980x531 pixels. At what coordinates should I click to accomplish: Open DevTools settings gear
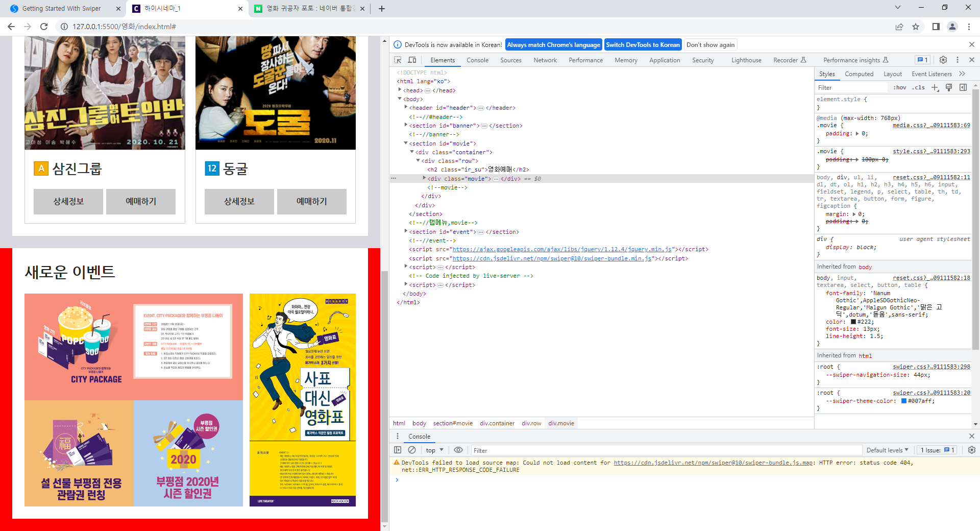coord(943,60)
